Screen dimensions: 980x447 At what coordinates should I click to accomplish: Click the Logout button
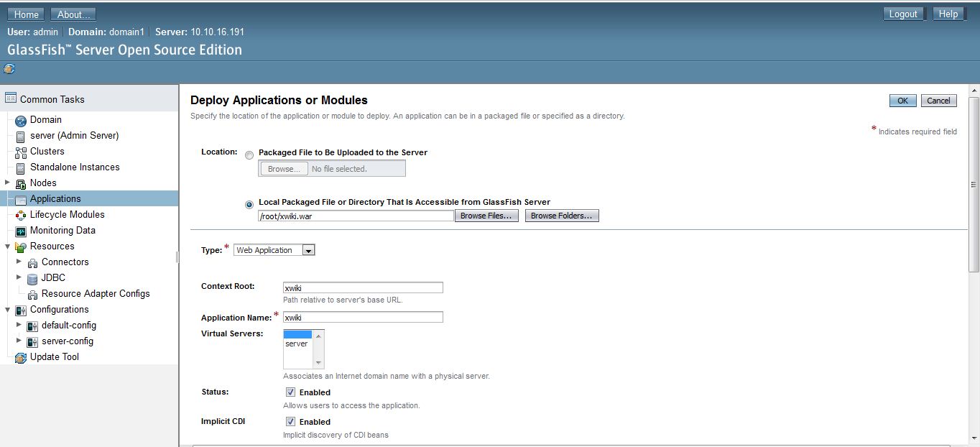coord(903,14)
